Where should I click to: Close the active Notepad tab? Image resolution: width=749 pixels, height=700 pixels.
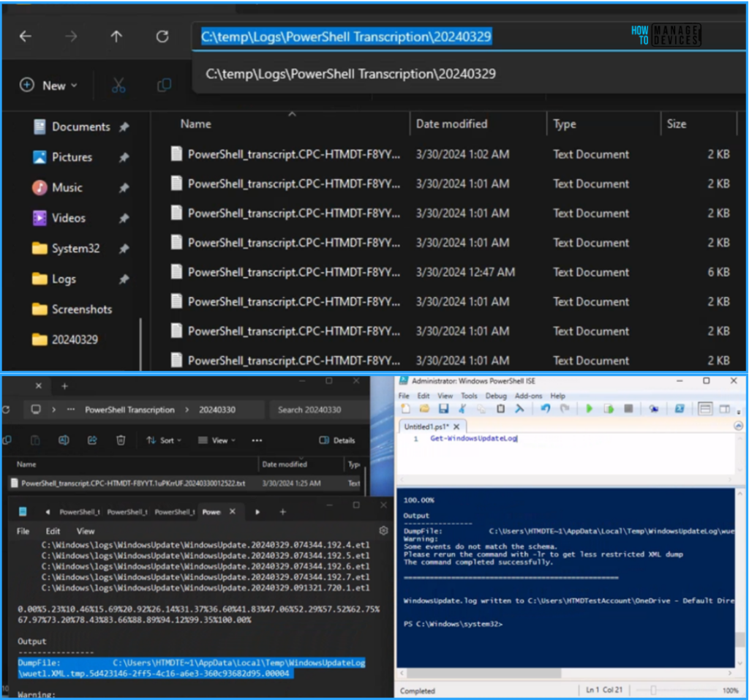[232, 512]
